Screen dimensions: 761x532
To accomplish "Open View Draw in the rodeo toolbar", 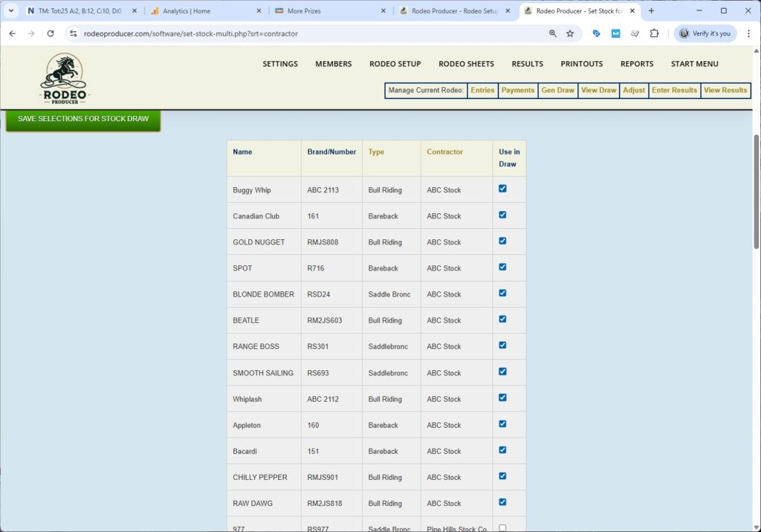I will click(598, 90).
